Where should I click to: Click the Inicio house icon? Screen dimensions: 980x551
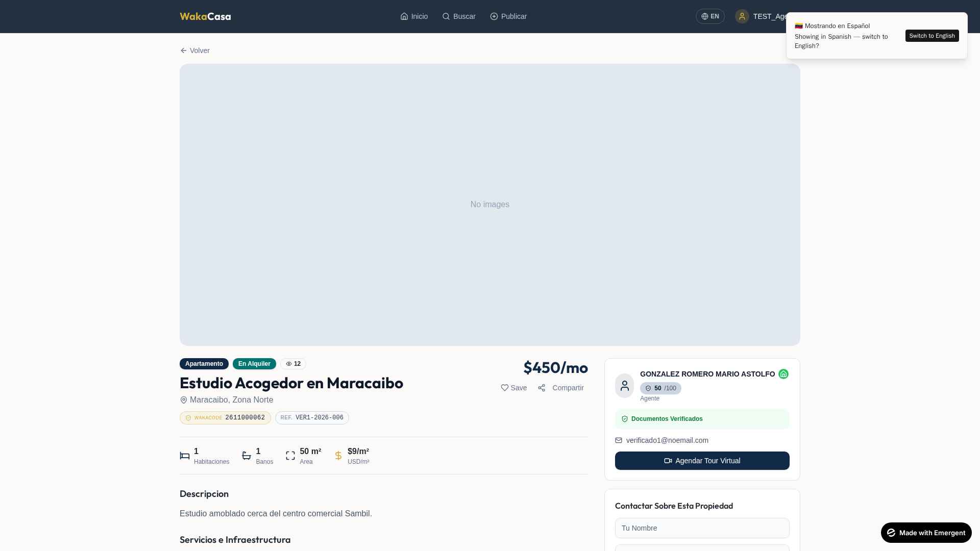[404, 16]
